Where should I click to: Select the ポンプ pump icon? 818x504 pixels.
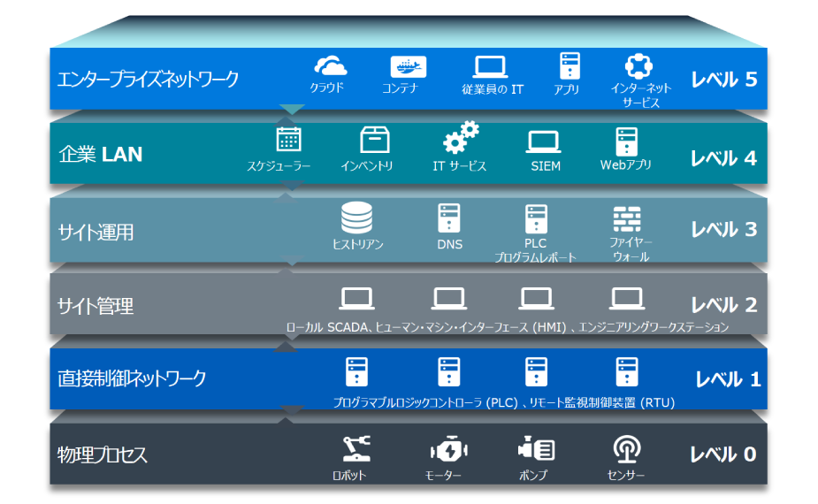click(x=536, y=449)
